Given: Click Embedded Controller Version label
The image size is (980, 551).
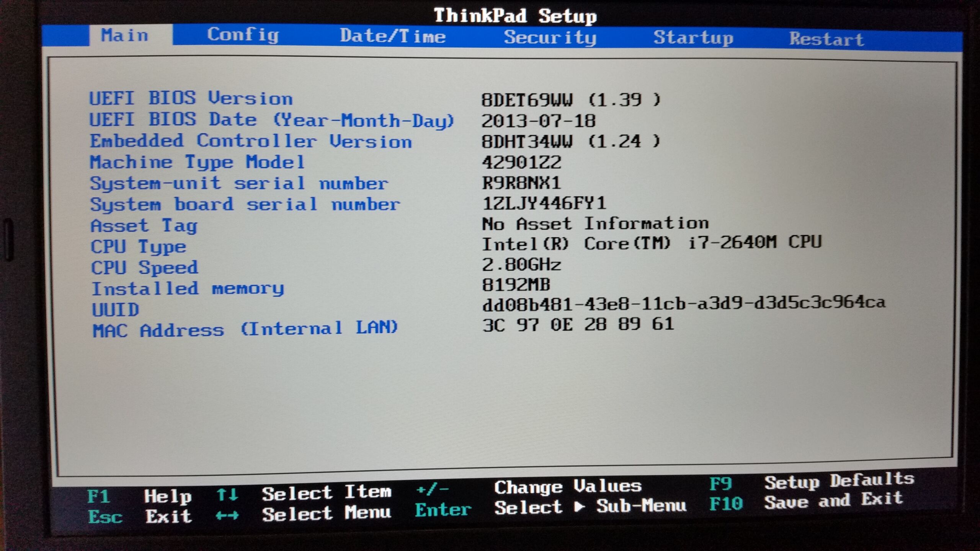Looking at the screenshot, I should (251, 141).
